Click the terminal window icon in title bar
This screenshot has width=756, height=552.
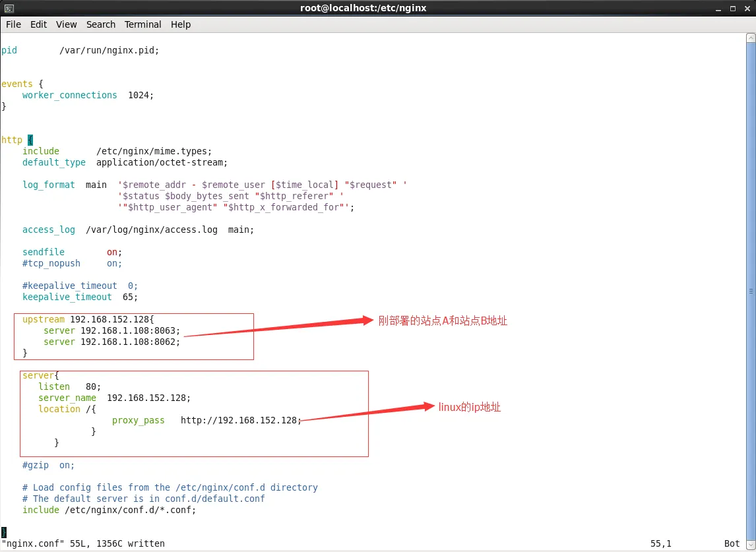coord(9,8)
